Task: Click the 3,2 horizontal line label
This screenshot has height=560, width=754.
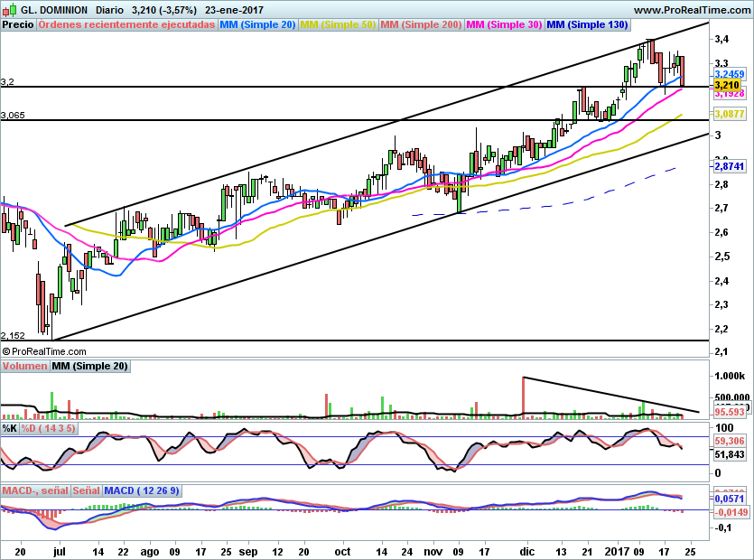Action: (x=7, y=82)
